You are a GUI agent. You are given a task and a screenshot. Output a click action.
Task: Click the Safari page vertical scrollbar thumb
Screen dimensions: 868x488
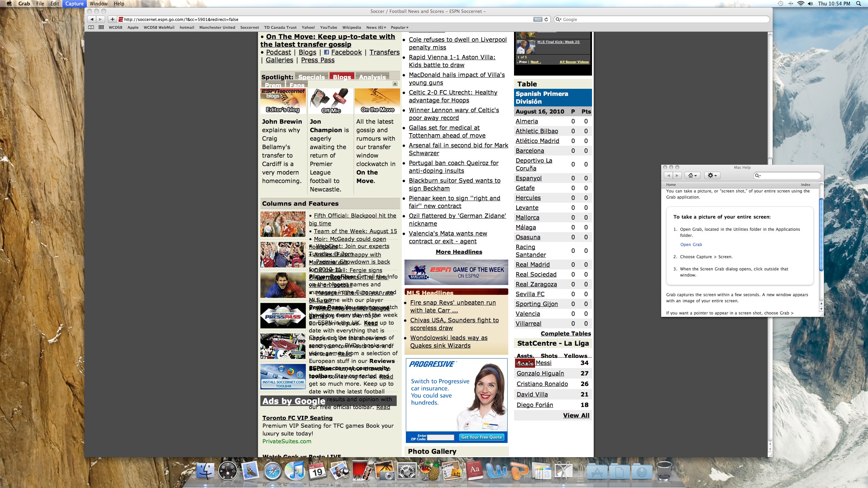(770, 161)
